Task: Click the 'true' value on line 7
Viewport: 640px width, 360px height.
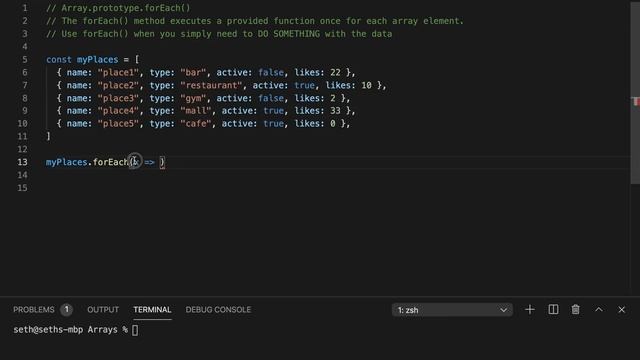Action: tap(304, 85)
